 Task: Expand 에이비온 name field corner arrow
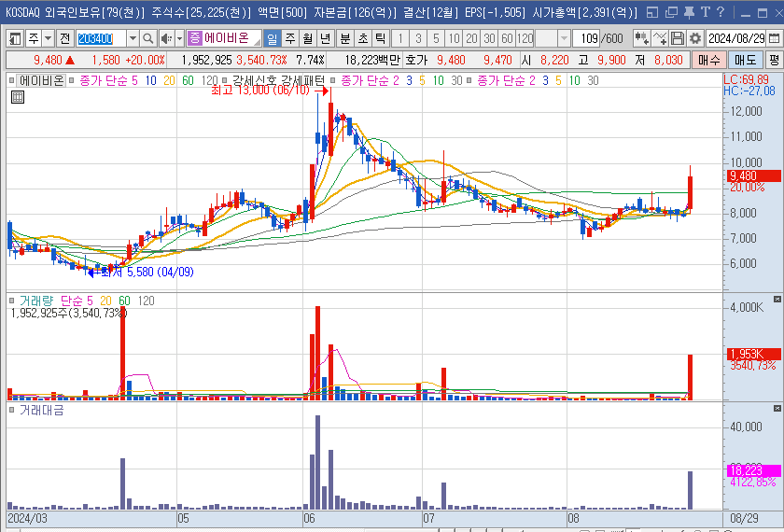(x=257, y=42)
